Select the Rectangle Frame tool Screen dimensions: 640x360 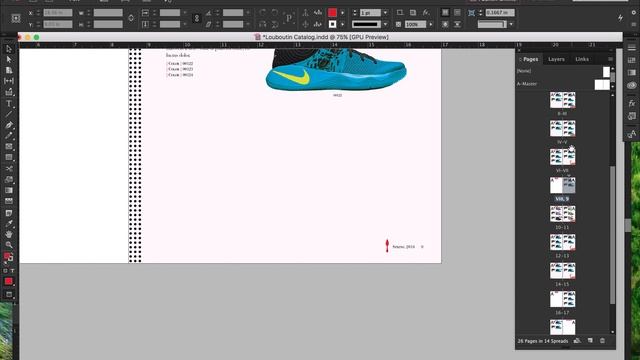(9, 147)
